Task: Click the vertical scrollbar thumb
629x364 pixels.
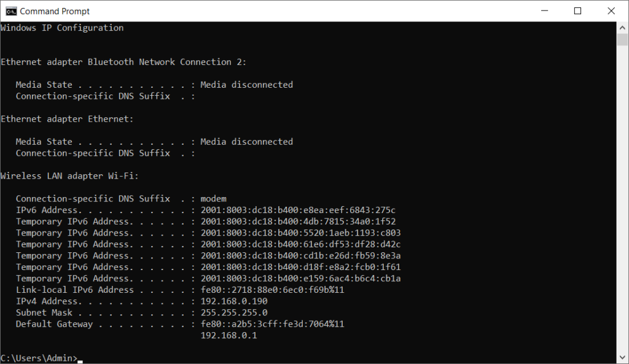Action: pyautogui.click(x=622, y=40)
